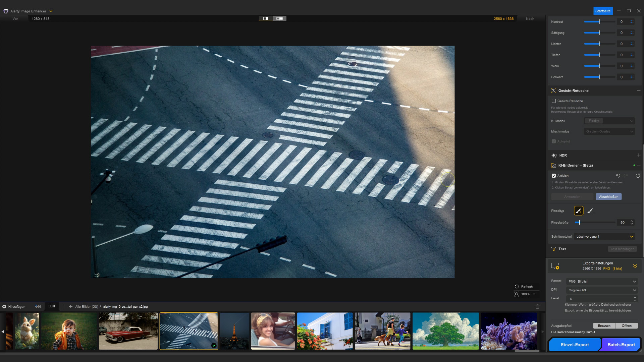644x362 pixels.
Task: Switch to grid thumbnail view
Action: coord(38,306)
